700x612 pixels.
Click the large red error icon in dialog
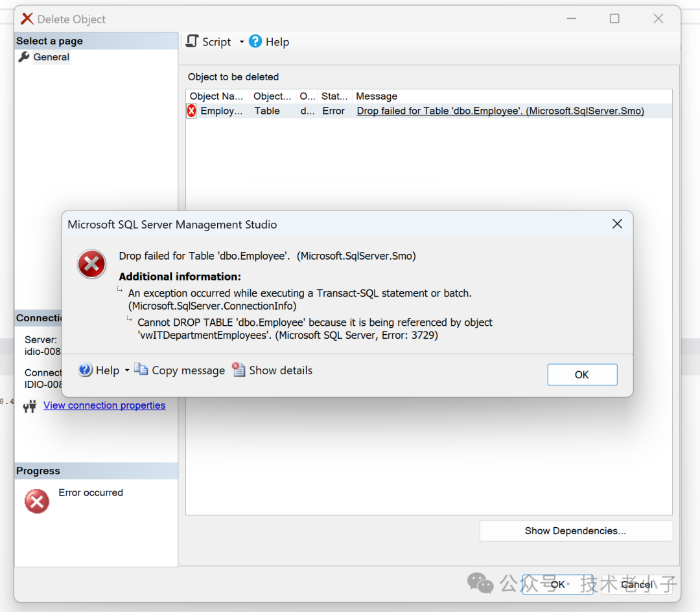(92, 265)
